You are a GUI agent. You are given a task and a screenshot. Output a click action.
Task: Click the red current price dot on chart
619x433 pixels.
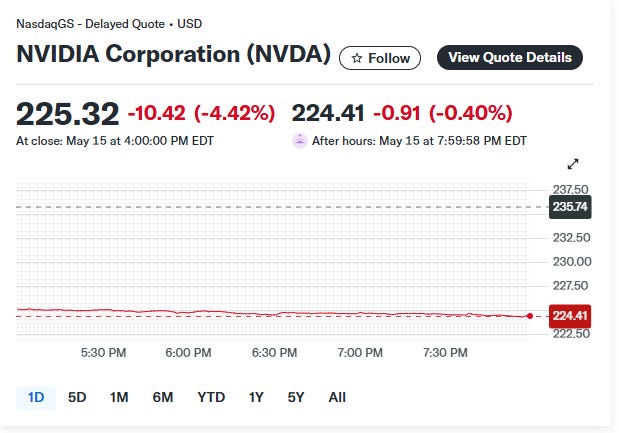[x=530, y=316]
